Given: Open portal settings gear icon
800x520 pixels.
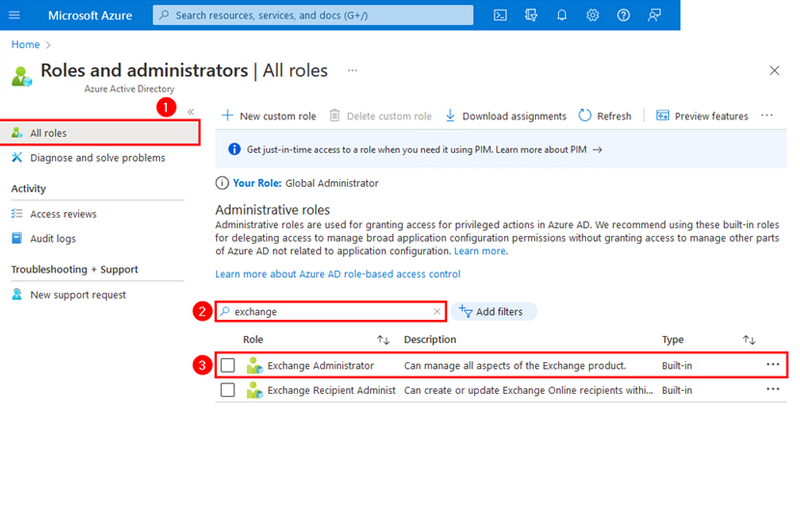Looking at the screenshot, I should (x=592, y=15).
